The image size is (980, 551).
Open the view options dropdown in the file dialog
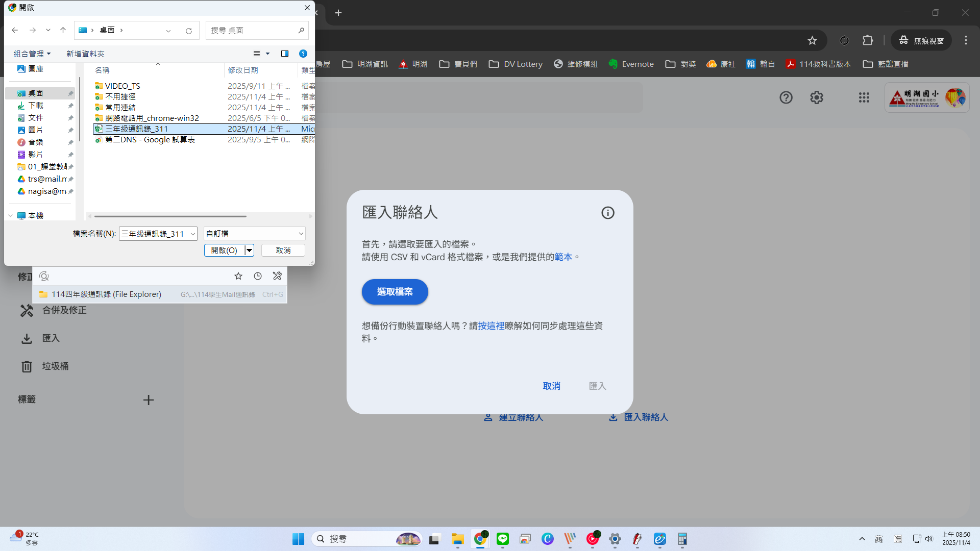pos(267,54)
